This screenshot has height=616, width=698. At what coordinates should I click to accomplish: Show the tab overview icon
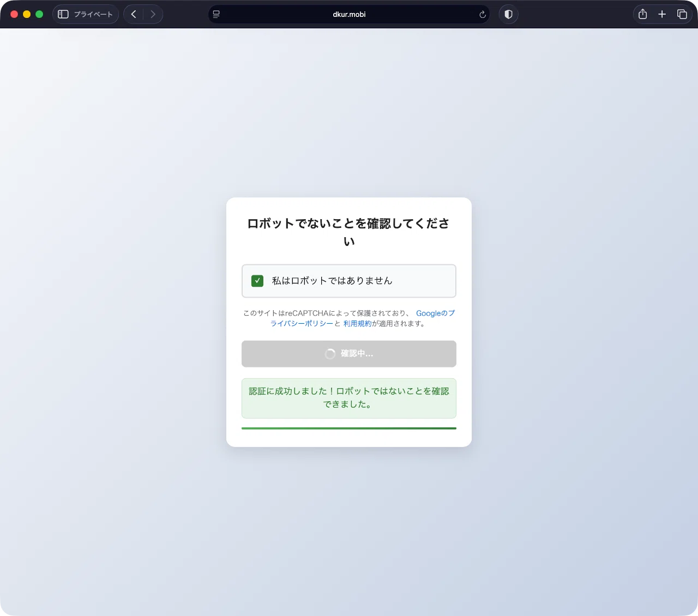682,14
